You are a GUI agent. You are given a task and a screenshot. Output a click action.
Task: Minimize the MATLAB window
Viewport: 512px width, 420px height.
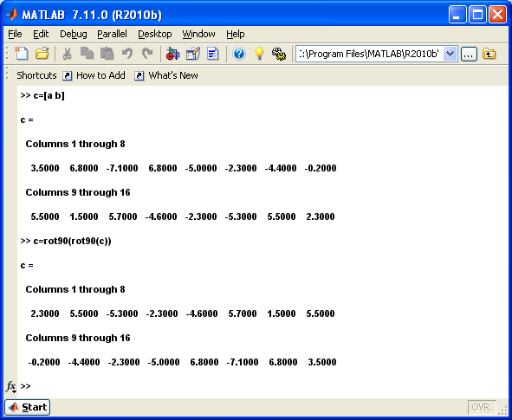(x=457, y=15)
